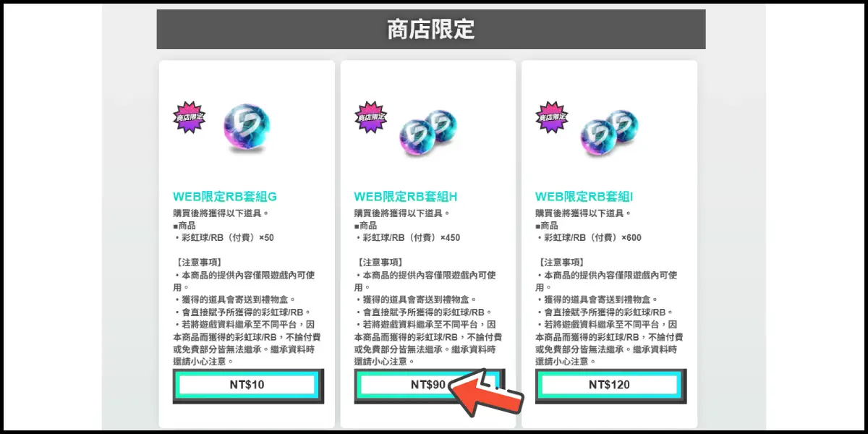Viewport: 868px width, 434px height.
Task: Buy the RB set H for NT$90
Action: [x=429, y=386]
